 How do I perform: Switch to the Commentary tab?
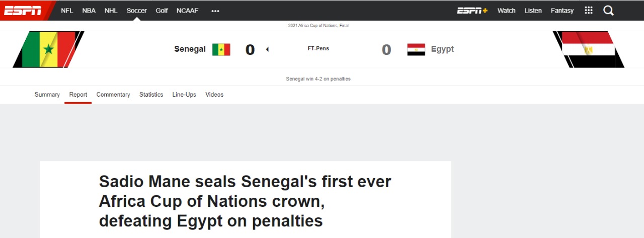[x=113, y=95]
